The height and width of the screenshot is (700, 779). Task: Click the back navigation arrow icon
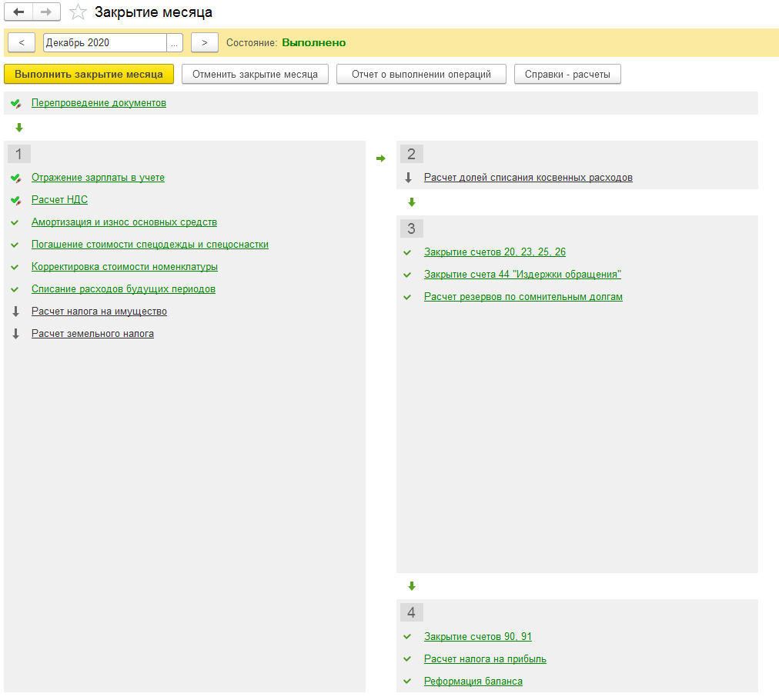tap(19, 12)
